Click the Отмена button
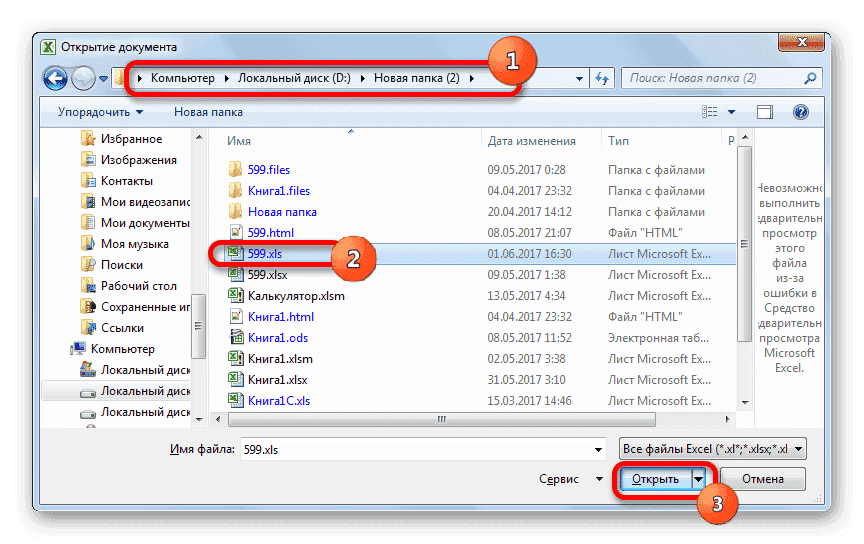This screenshot has width=864, height=544. click(x=763, y=479)
